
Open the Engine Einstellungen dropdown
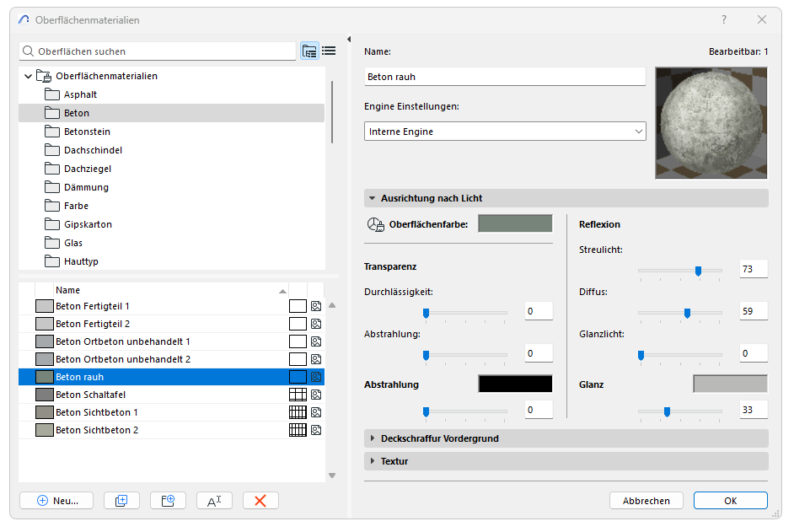click(x=505, y=132)
